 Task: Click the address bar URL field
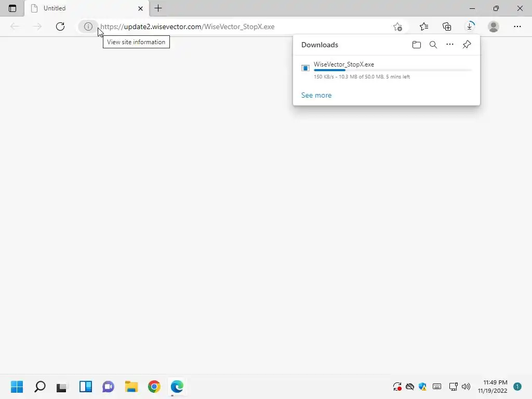click(244, 26)
